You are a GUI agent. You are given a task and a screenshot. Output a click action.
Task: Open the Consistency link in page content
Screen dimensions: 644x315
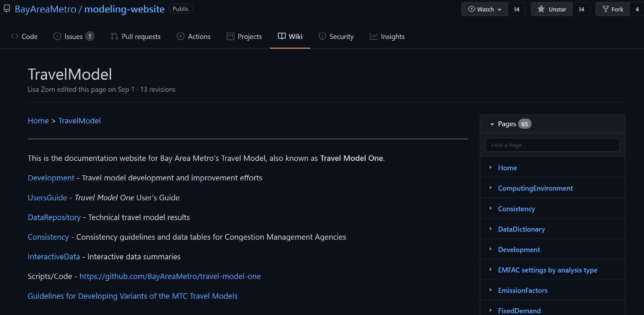point(48,237)
